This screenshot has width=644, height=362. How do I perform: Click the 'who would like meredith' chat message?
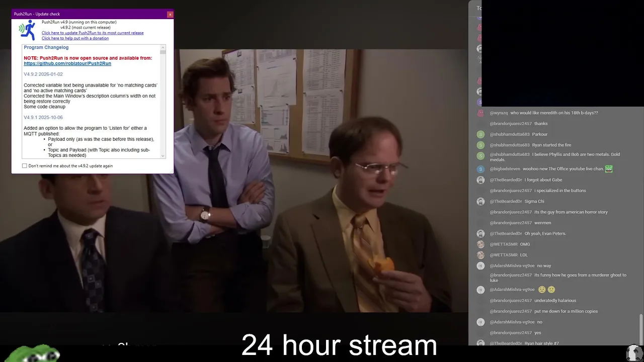click(x=554, y=113)
